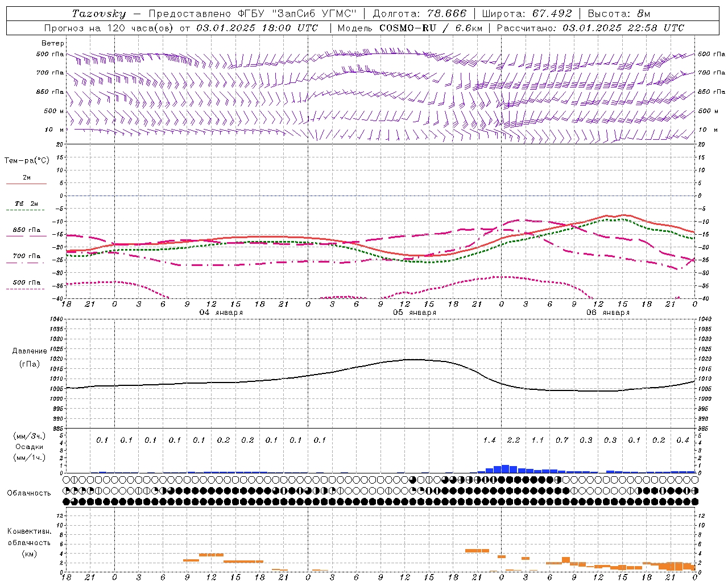Click the station name Tazovsky in the header
The image size is (728, 582).
(x=99, y=14)
